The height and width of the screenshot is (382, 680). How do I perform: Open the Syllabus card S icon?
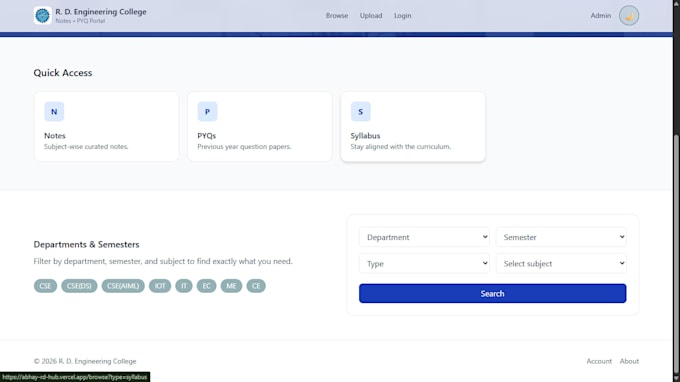(360, 111)
